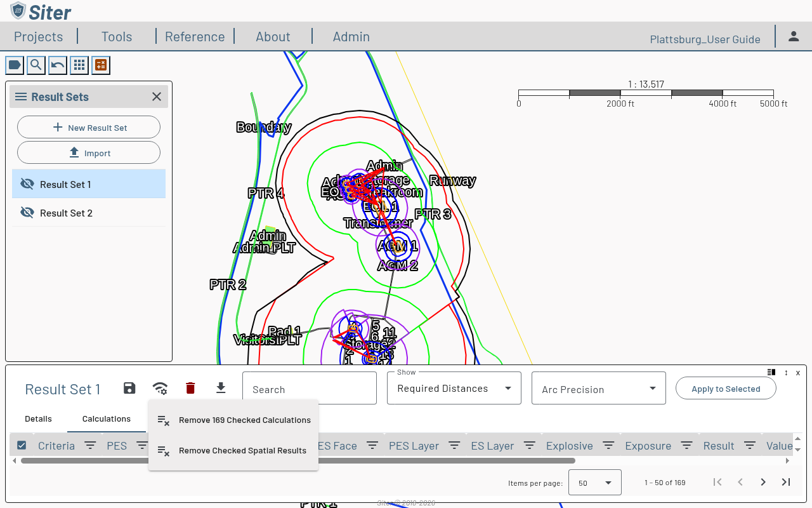Image resolution: width=812 pixels, height=508 pixels.
Task: Click the New Result Set button
Action: pyautogui.click(x=89, y=127)
